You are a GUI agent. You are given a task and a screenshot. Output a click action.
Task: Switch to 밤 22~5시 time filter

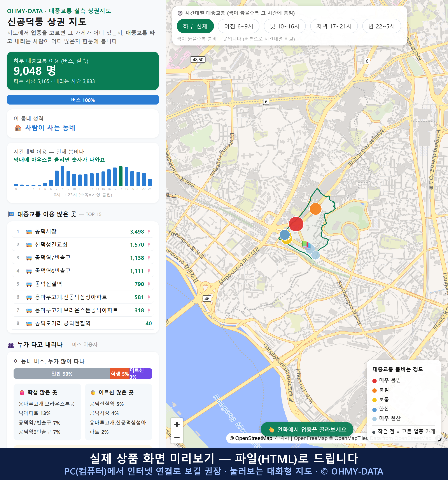(381, 26)
